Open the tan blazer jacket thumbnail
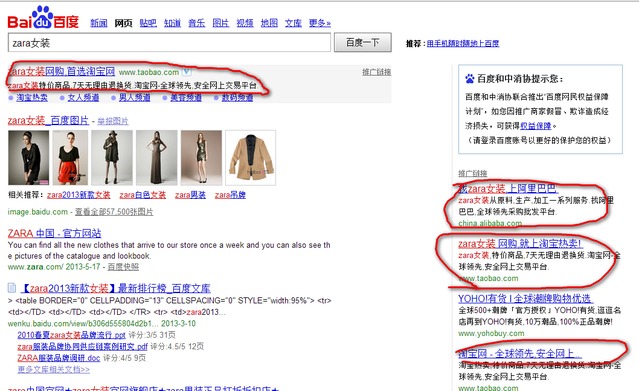 (251, 157)
